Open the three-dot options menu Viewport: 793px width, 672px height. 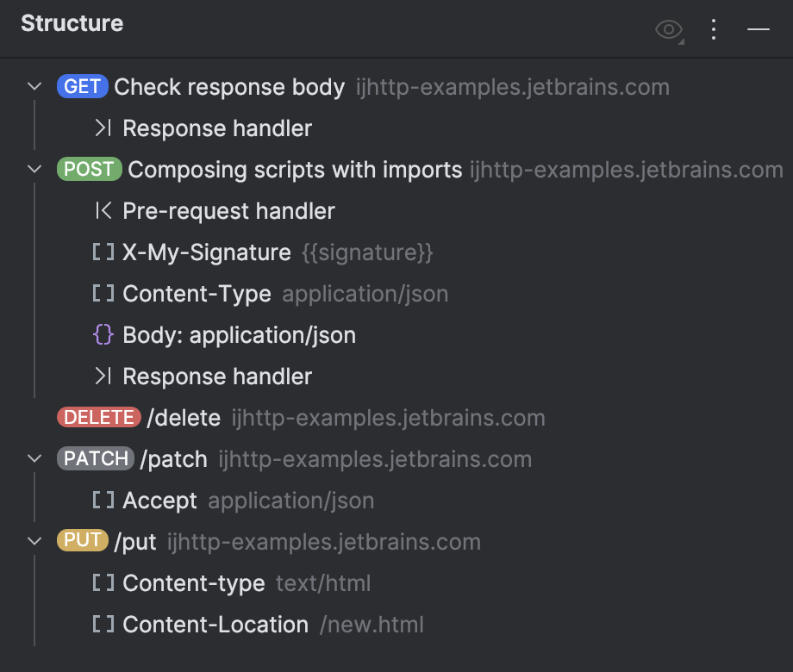713,28
